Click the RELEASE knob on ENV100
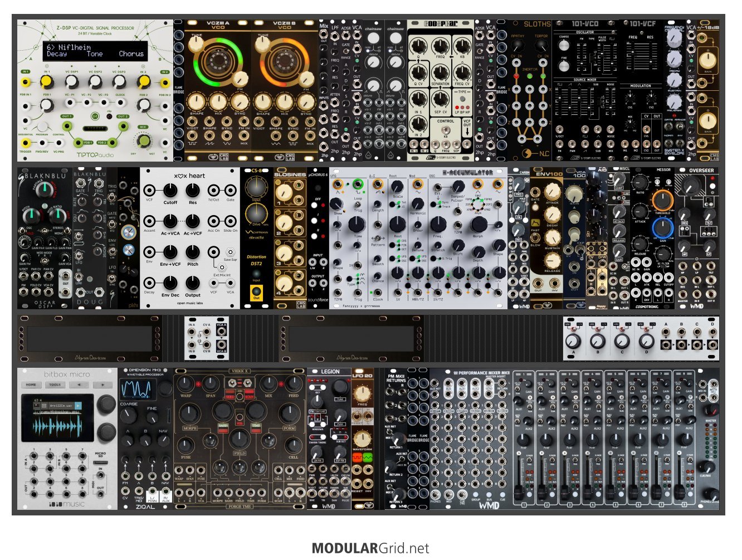Image resolution: width=742 pixels, height=560 pixels. [x=552, y=260]
